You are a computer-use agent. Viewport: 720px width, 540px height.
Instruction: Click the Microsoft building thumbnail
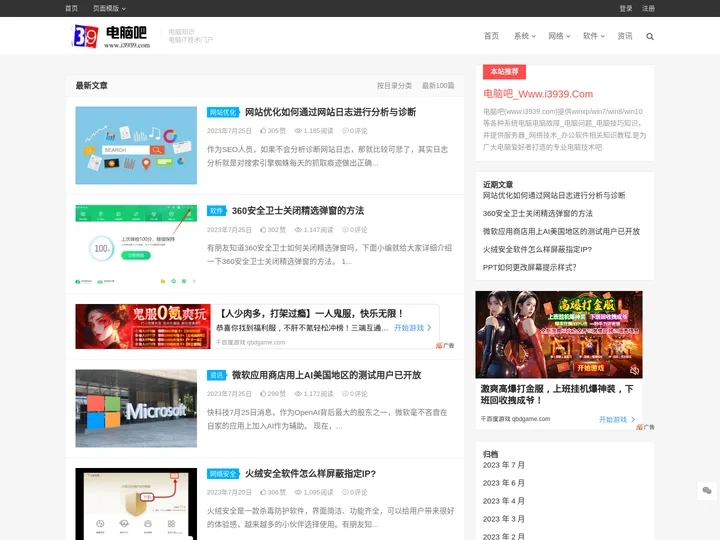click(x=136, y=408)
